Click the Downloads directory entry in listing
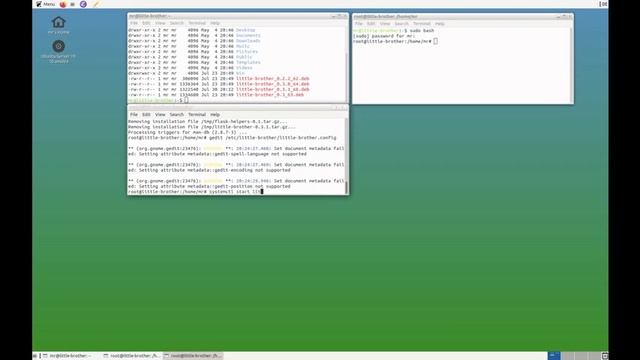 248,41
